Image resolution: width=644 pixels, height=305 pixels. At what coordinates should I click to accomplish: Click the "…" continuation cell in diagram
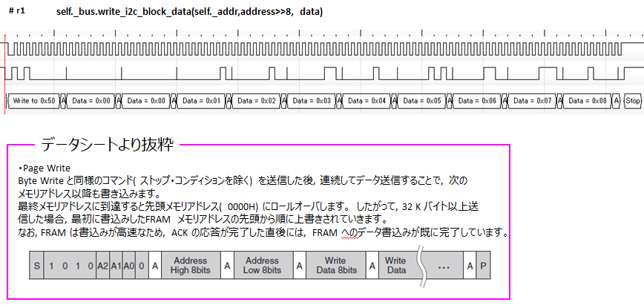click(444, 266)
